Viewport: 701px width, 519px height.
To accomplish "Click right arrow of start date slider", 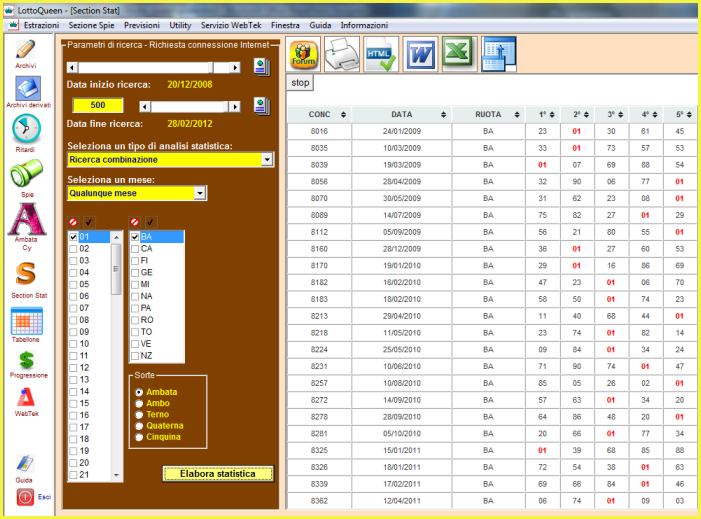I will tap(235, 68).
